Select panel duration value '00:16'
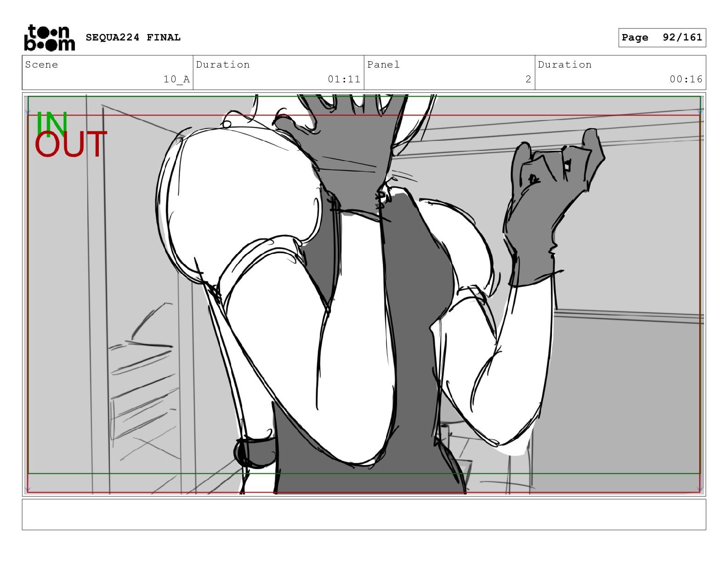This screenshot has width=728, height=563. point(686,79)
